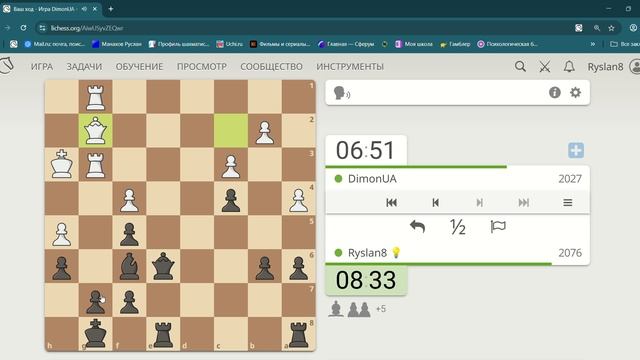This screenshot has height=360, width=640.
Task: Jump to first move of the game
Action: coord(391,202)
